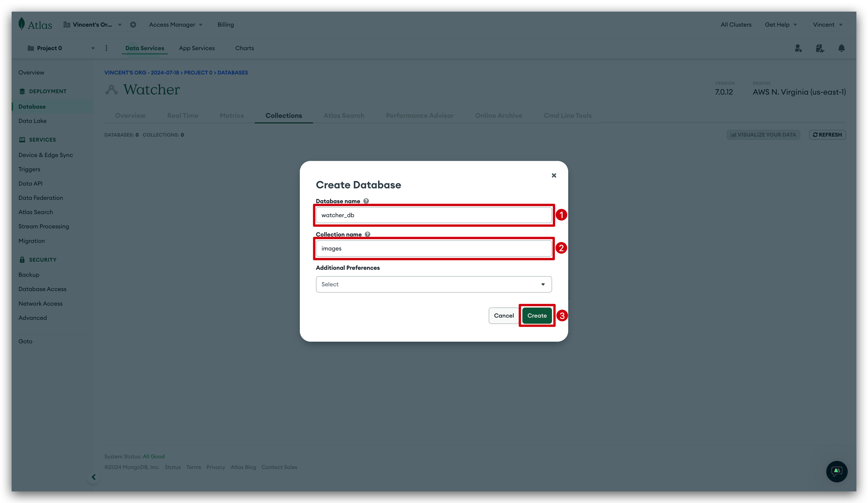Click the Watcher cluster icon

[111, 90]
